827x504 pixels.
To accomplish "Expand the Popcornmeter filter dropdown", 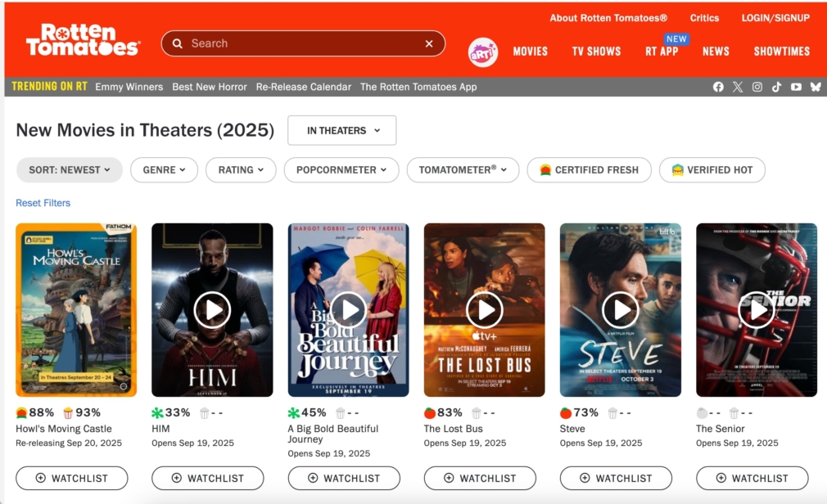I will (x=341, y=169).
